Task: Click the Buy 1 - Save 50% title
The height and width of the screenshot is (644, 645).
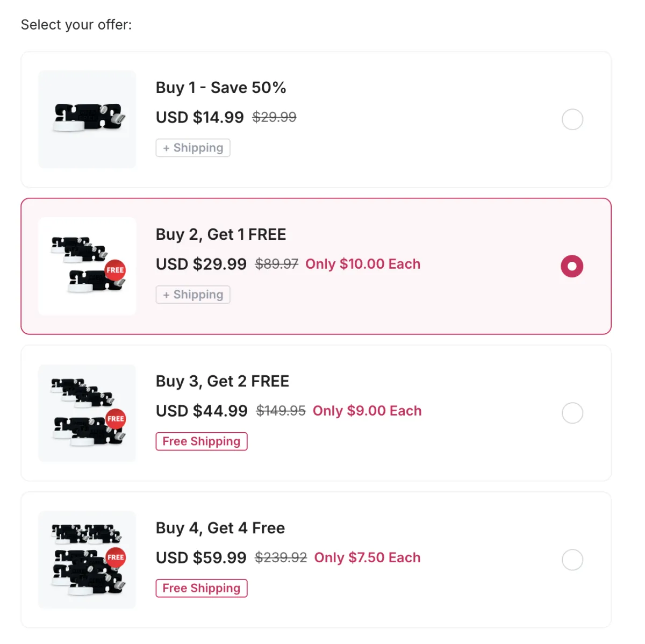Action: click(221, 88)
